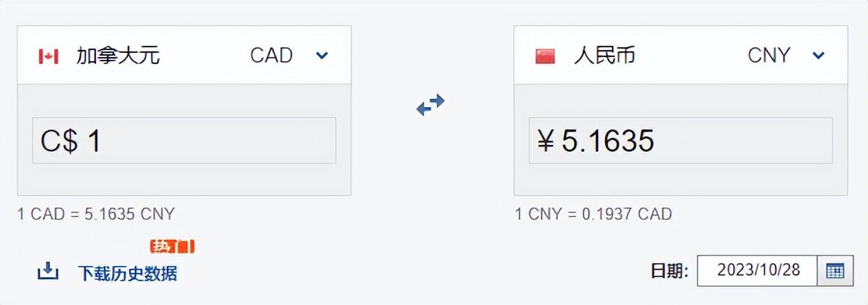Expand the CNY currency dropdown arrow
This screenshot has height=305, width=868.
pyautogui.click(x=819, y=56)
